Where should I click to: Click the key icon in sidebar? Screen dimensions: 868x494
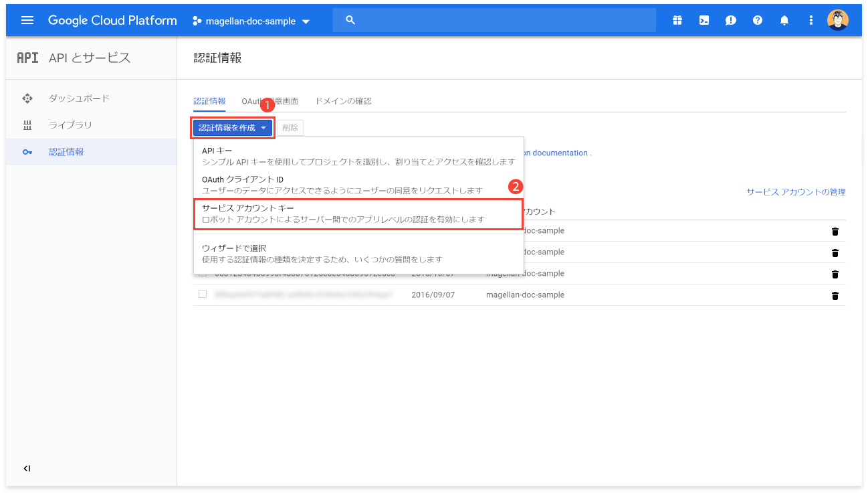tap(27, 152)
